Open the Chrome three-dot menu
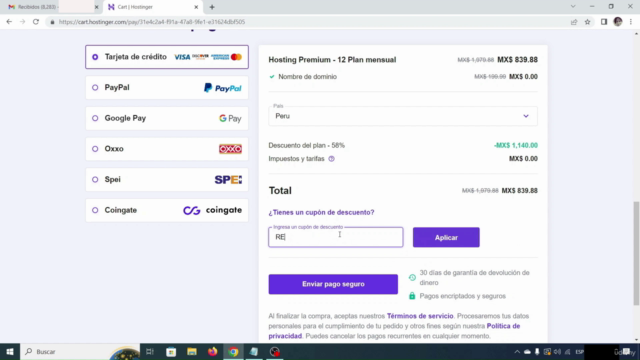Screen dimensions: 640x360 pos(631,22)
